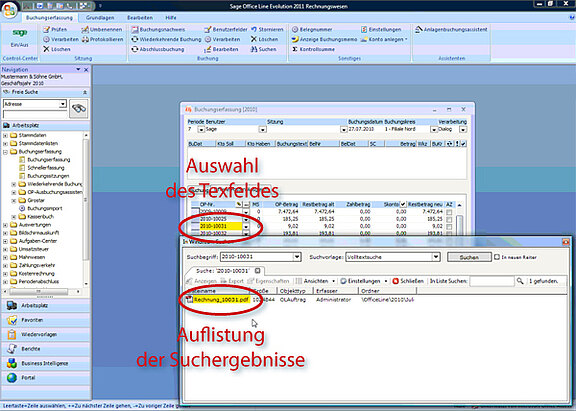Open the Verarbeitung Dialog dropdown
The height and width of the screenshot is (411, 576).
coord(463,130)
